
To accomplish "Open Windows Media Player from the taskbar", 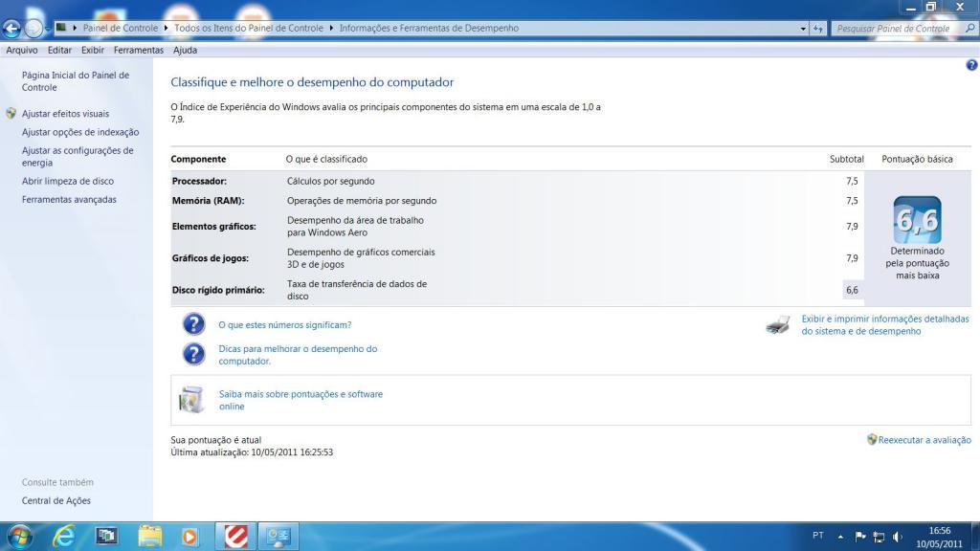I will (190, 537).
